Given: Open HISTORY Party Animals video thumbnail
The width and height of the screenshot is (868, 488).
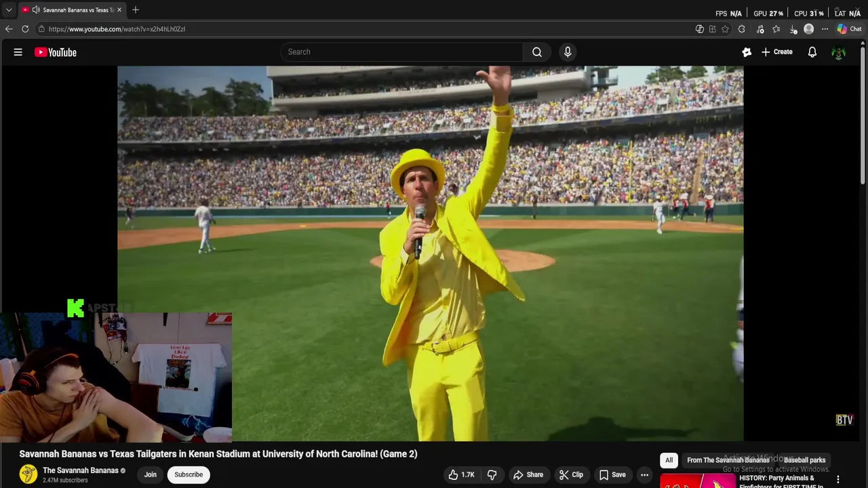Looking at the screenshot, I should pos(698,481).
